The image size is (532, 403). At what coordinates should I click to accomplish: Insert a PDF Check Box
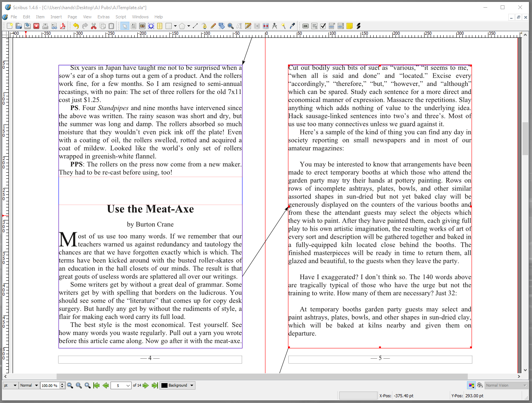click(323, 26)
